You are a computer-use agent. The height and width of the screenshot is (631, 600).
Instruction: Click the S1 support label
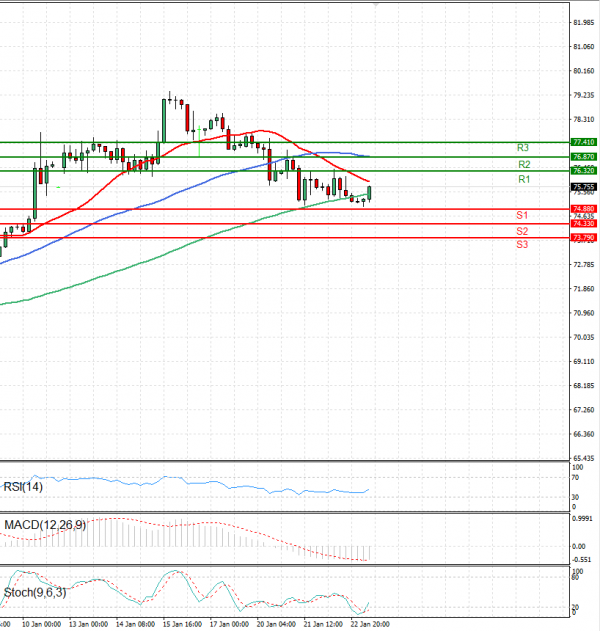click(x=522, y=215)
